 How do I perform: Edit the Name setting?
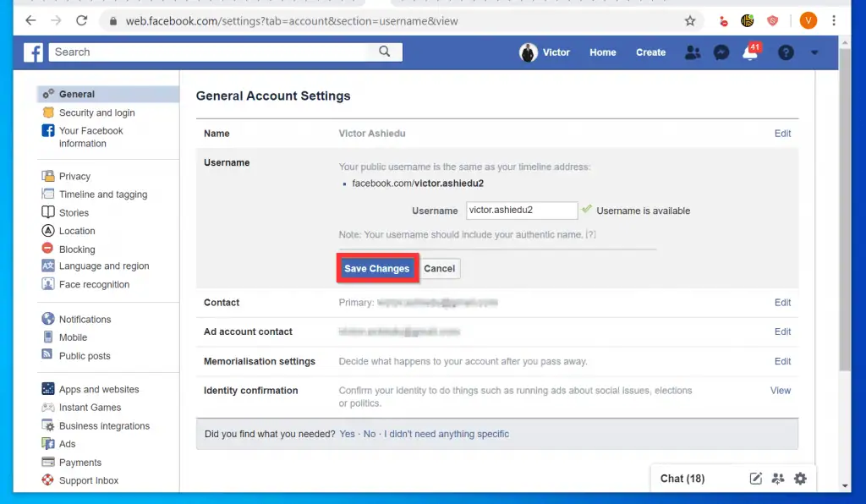[x=782, y=133]
